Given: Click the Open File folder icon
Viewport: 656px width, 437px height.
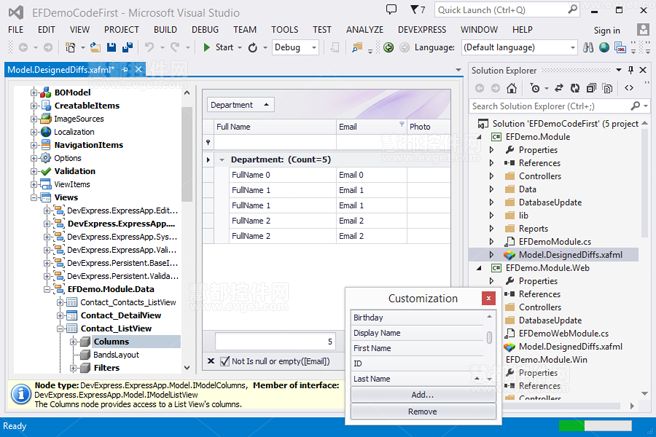Looking at the screenshot, I should coord(95,48).
